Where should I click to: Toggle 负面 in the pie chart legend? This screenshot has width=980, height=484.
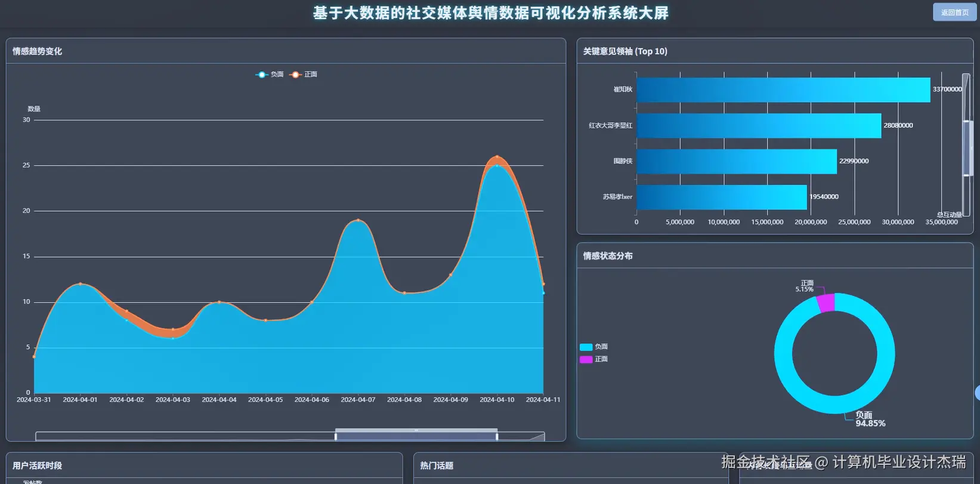(x=594, y=347)
